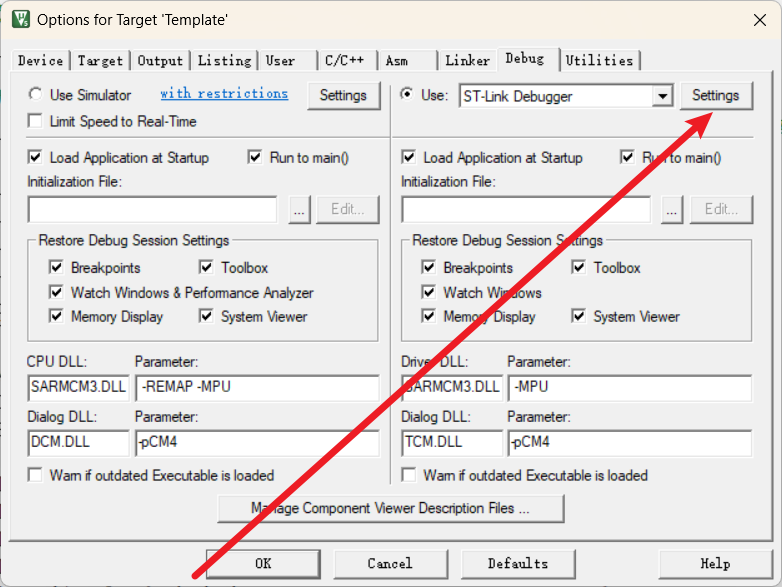The width and height of the screenshot is (782, 587).
Task: Toggle Limit Speed to Real-Time checkbox
Action: [35, 121]
